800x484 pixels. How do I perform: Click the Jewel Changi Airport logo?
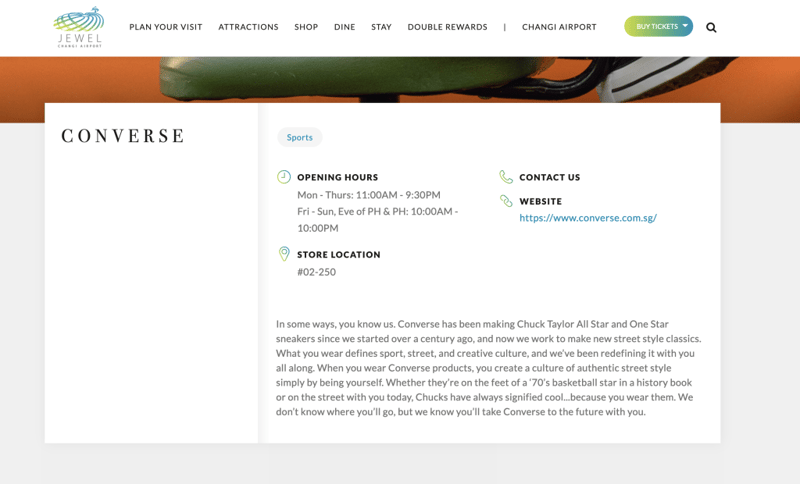[78, 27]
